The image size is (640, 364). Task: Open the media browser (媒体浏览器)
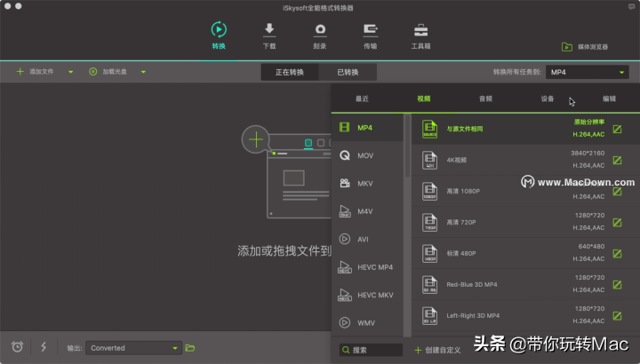pos(585,47)
